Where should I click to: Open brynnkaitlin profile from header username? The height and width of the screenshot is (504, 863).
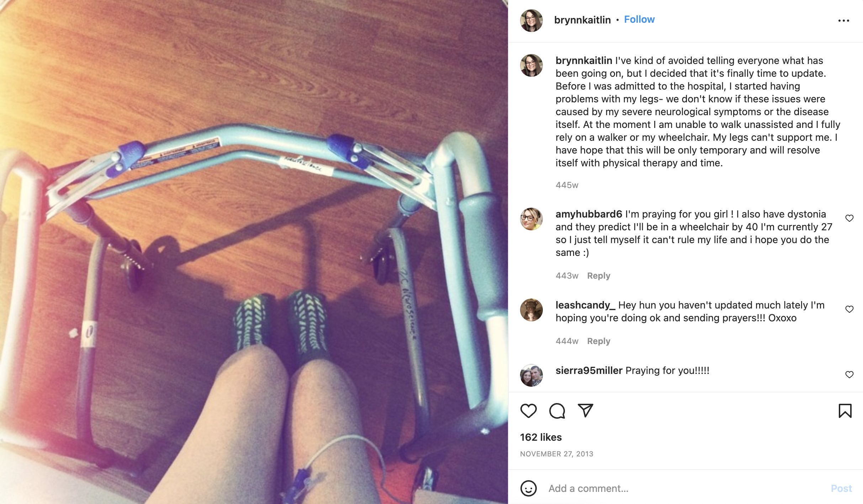tap(582, 20)
